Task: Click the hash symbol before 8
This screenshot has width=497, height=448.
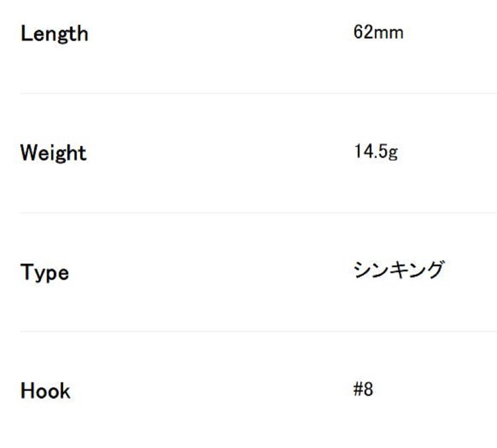Action: pyautogui.click(x=358, y=389)
